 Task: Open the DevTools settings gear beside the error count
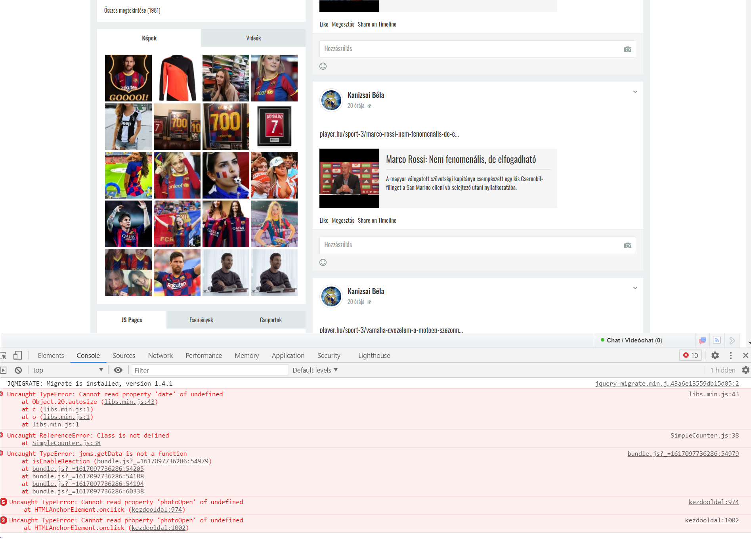coord(715,355)
